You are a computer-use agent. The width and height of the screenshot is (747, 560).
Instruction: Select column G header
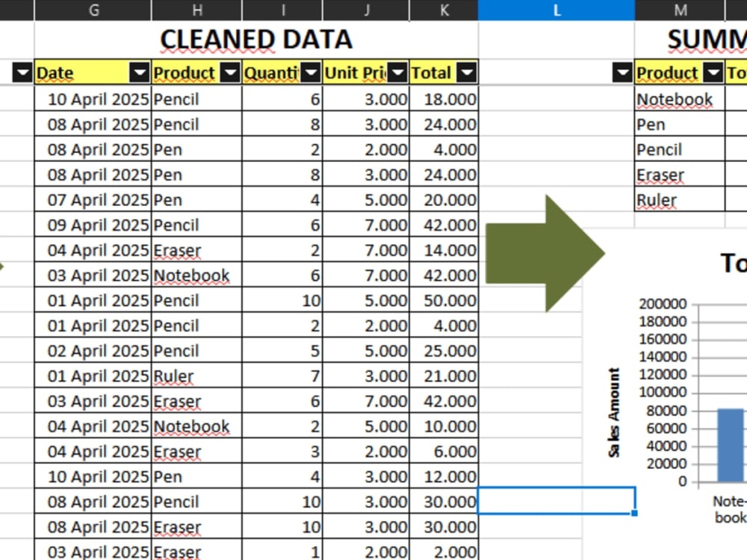point(93,10)
